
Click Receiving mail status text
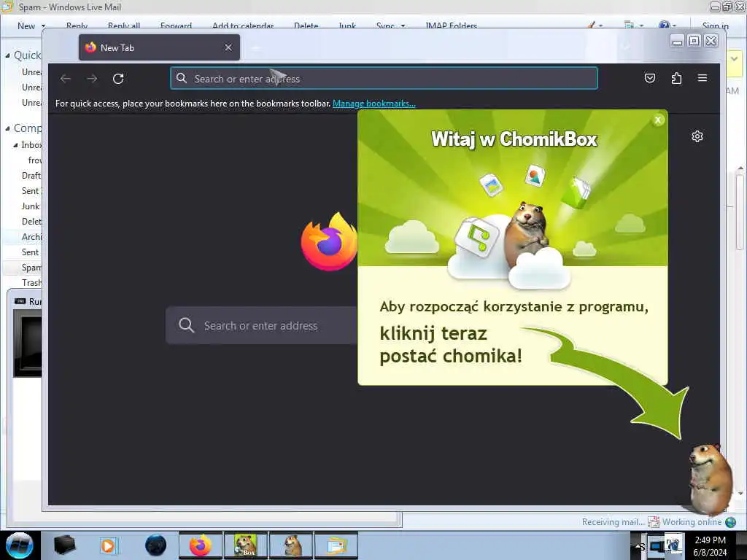613,522
